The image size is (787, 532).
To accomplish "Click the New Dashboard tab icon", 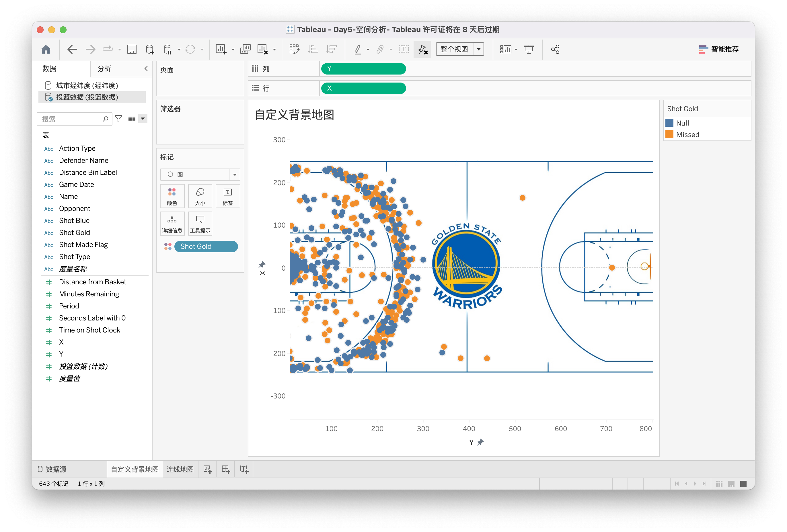I will coord(226,469).
